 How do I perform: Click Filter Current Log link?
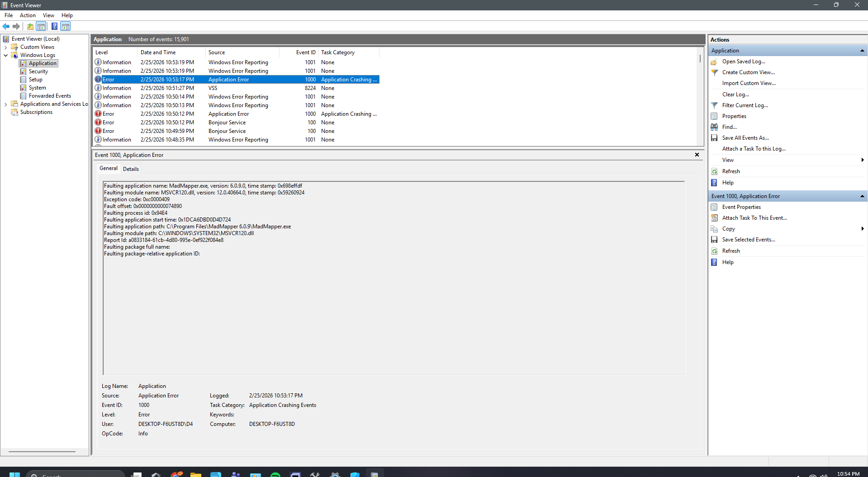pyautogui.click(x=745, y=105)
